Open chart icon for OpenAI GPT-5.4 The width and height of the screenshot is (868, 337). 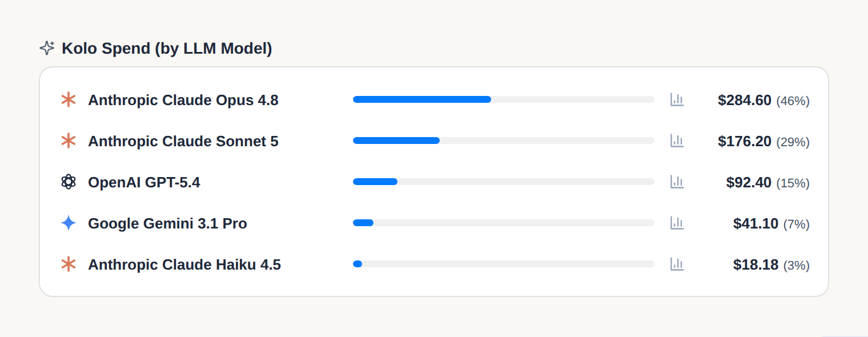click(677, 182)
